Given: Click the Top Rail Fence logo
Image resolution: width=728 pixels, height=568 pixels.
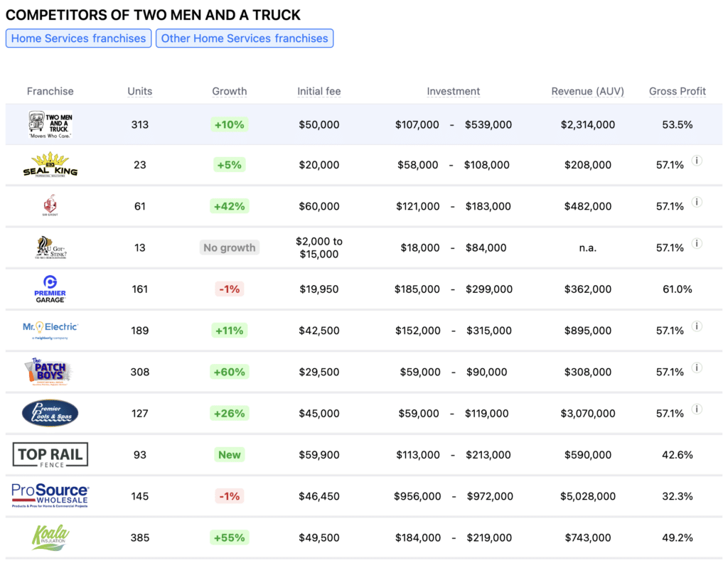Looking at the screenshot, I should pyautogui.click(x=50, y=455).
